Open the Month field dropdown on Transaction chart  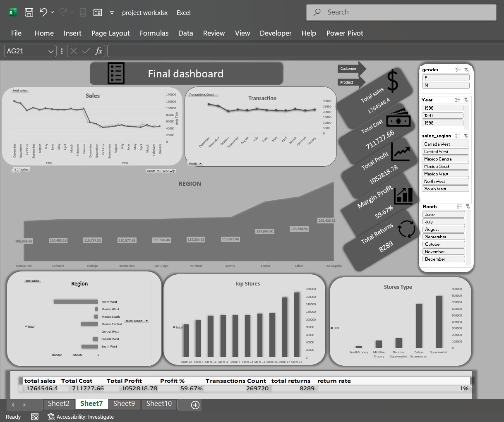[194, 163]
